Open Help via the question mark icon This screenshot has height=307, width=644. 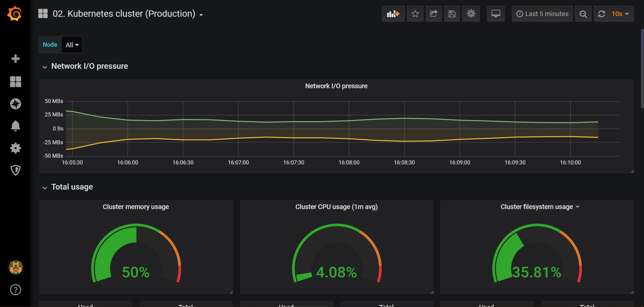15,290
